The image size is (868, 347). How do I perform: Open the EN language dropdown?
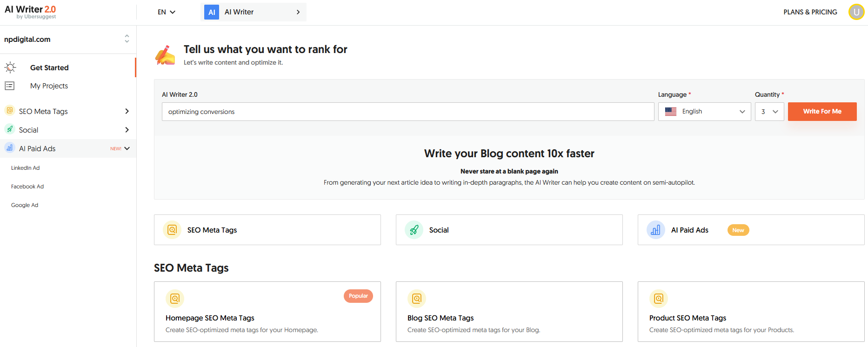(166, 12)
